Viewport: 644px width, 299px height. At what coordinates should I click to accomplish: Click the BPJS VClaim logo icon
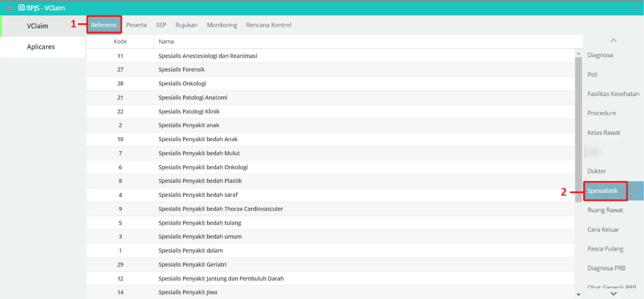coord(21,7)
